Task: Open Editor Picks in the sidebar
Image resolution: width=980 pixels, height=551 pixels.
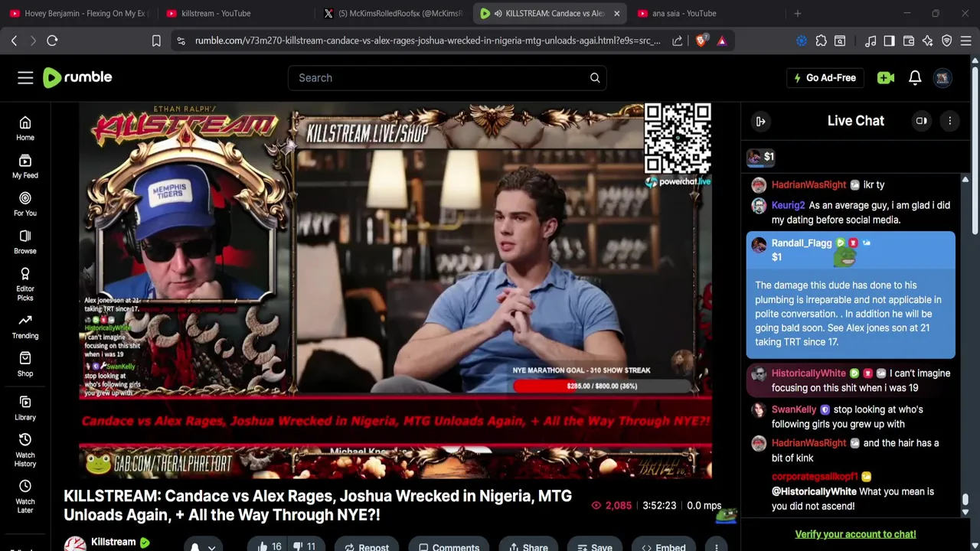Action: (x=25, y=284)
